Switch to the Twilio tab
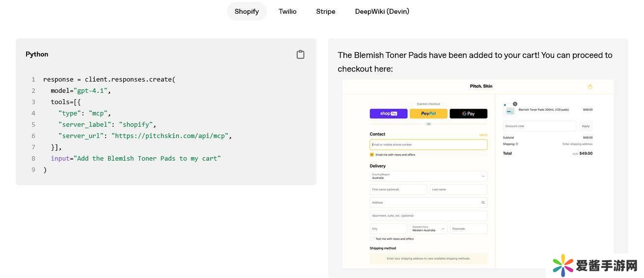 click(287, 11)
